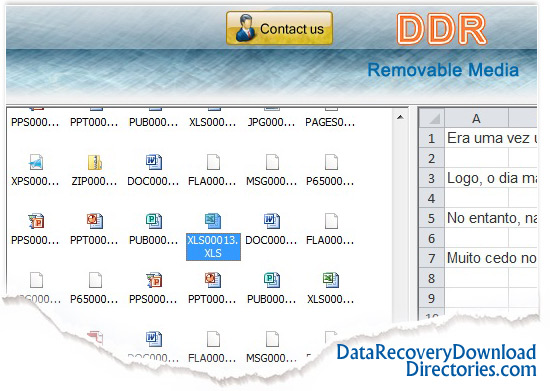Click cell containing 'Muito cedo no'
550x391 pixels.
(x=491, y=258)
